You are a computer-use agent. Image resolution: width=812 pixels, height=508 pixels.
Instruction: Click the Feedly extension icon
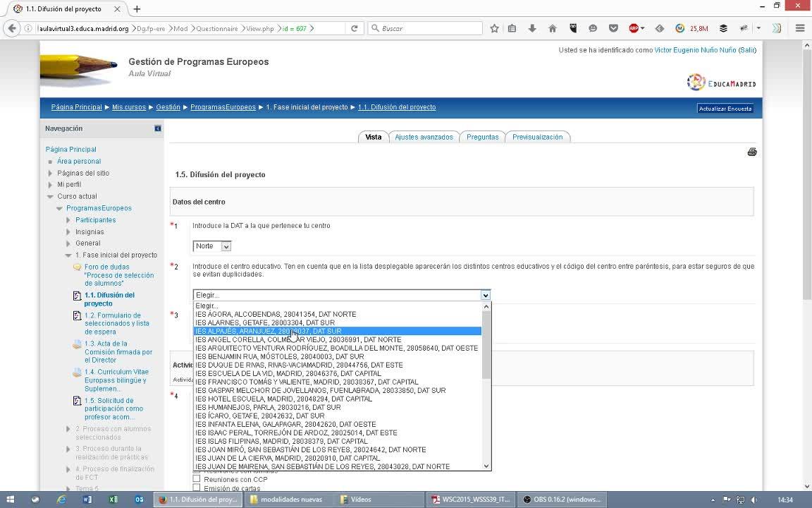pos(659,28)
